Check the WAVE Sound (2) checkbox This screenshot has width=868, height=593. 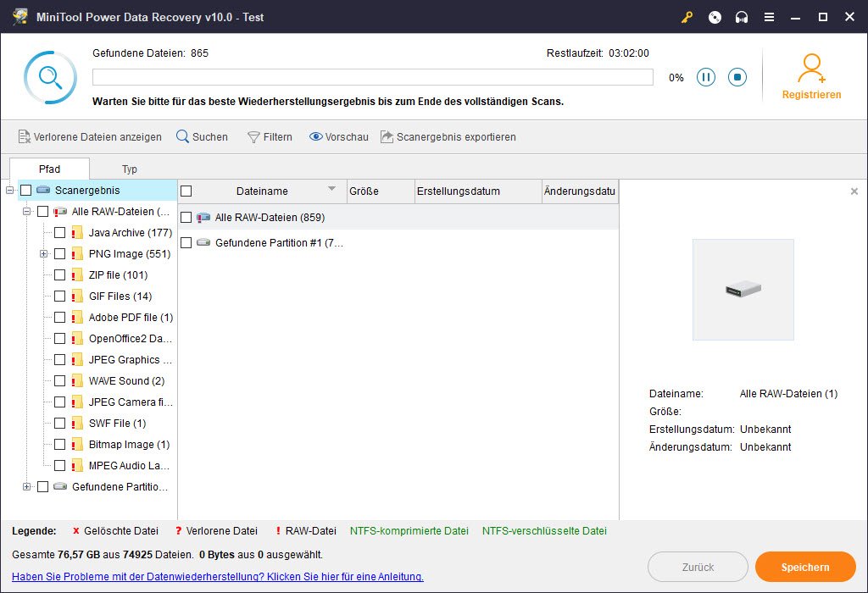pyautogui.click(x=60, y=380)
